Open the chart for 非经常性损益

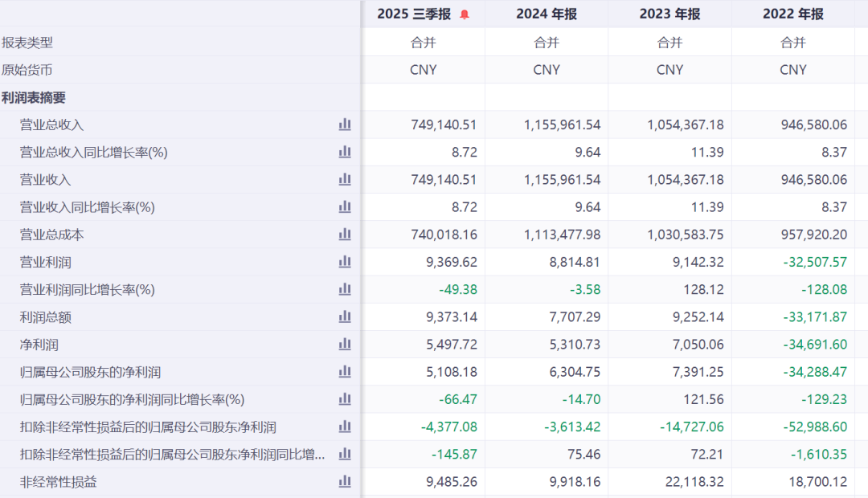point(345,482)
